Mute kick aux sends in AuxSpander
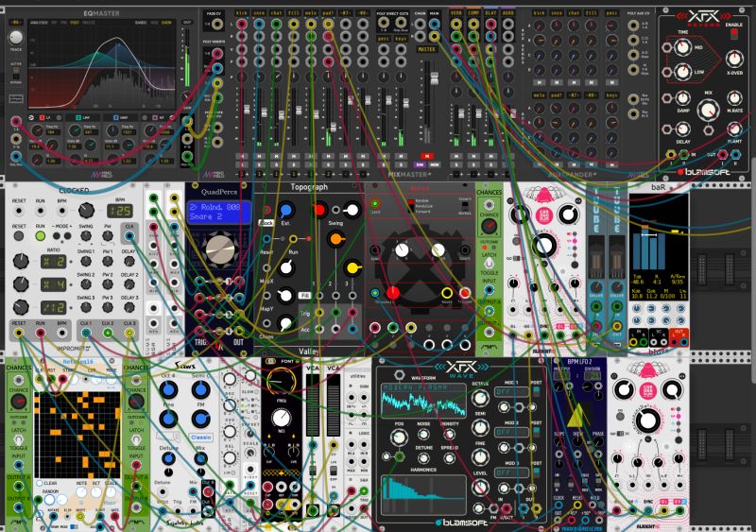The height and width of the screenshot is (532, 756). coord(540,82)
